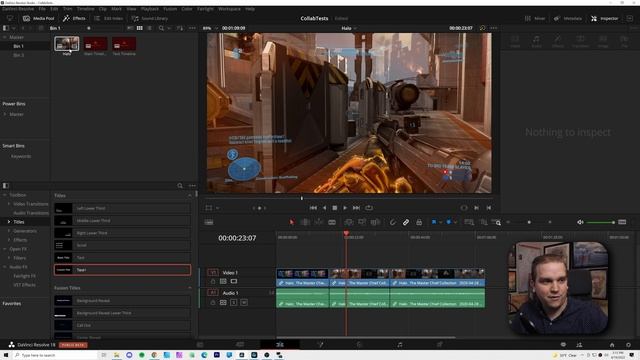Mute the Audio 1 track
Screen dimensions: 640x360
tap(244, 302)
